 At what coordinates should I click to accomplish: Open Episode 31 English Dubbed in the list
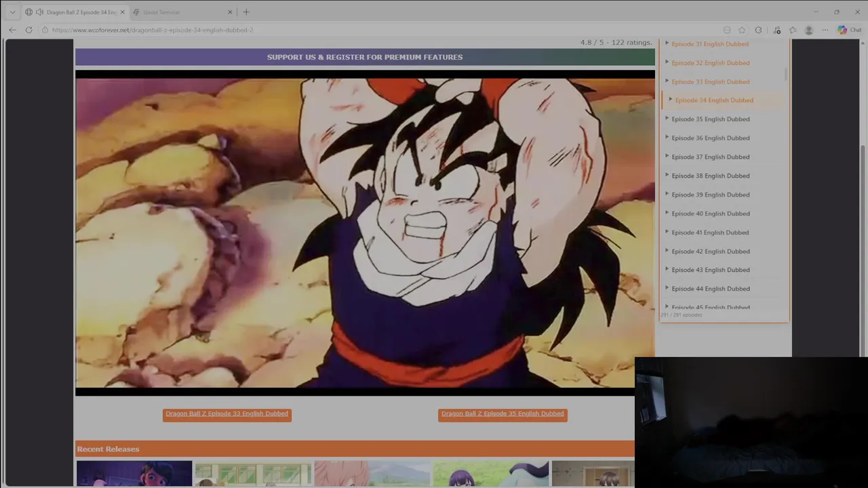point(710,44)
